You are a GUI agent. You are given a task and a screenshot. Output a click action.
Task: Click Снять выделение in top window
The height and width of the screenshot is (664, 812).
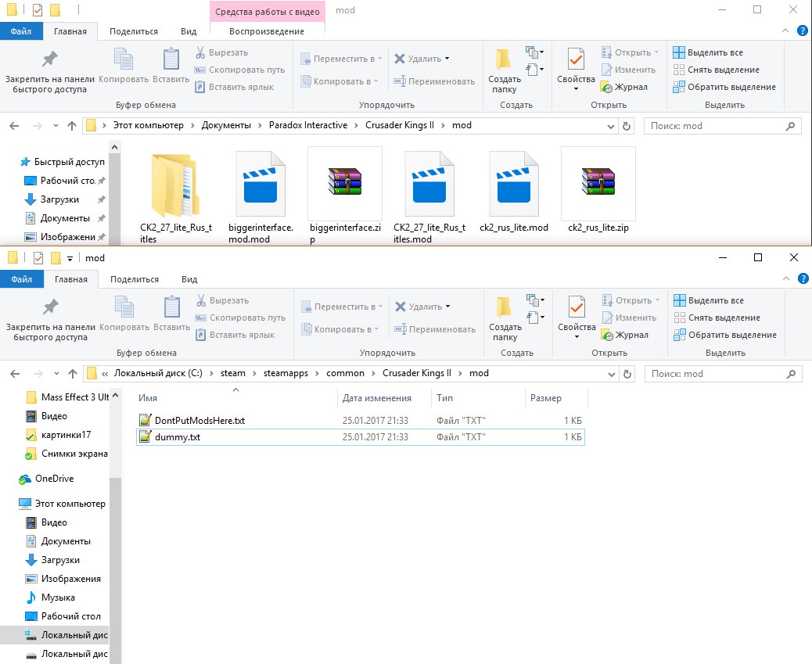(717, 70)
